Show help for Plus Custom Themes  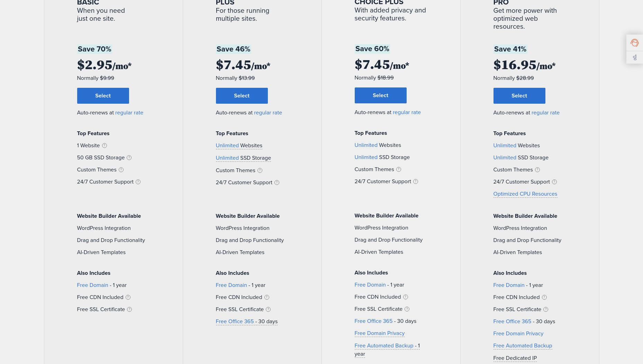260,170
